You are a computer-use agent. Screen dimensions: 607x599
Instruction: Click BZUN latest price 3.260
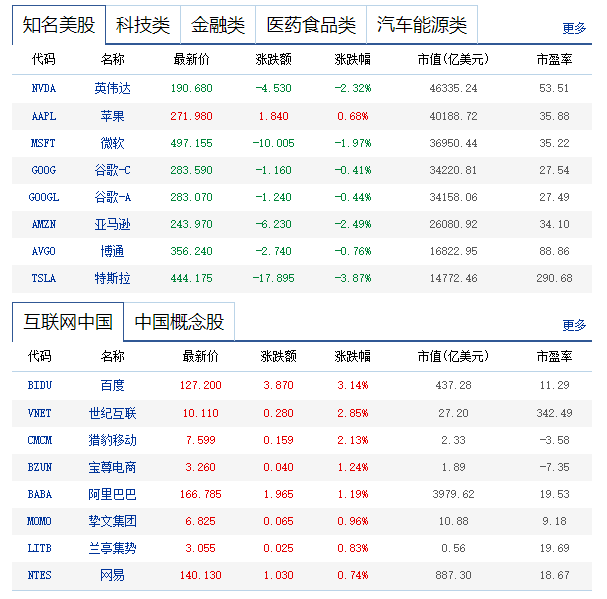coord(201,467)
